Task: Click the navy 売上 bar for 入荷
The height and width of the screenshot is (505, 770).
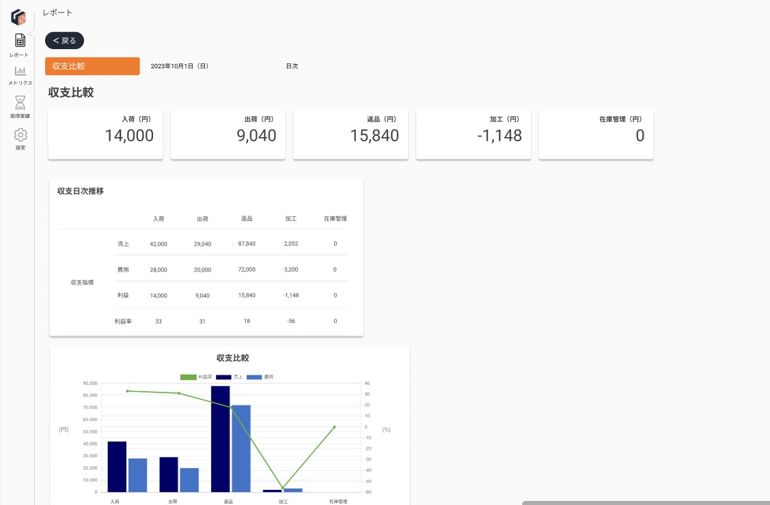Action: point(117,467)
